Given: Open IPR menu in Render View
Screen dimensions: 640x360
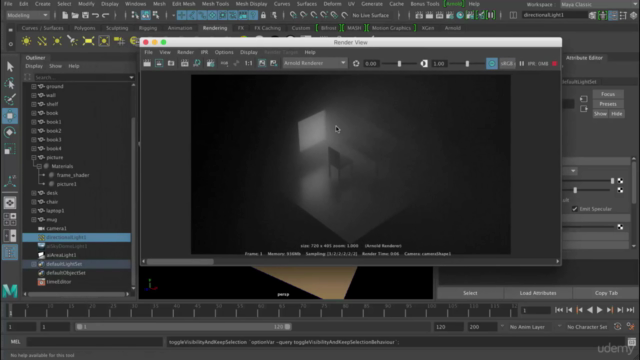Looking at the screenshot, I should (x=204, y=52).
